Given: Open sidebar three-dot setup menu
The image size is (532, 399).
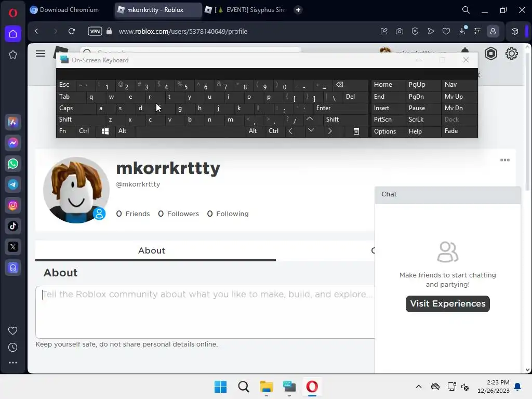Looking at the screenshot, I should pyautogui.click(x=13, y=363).
